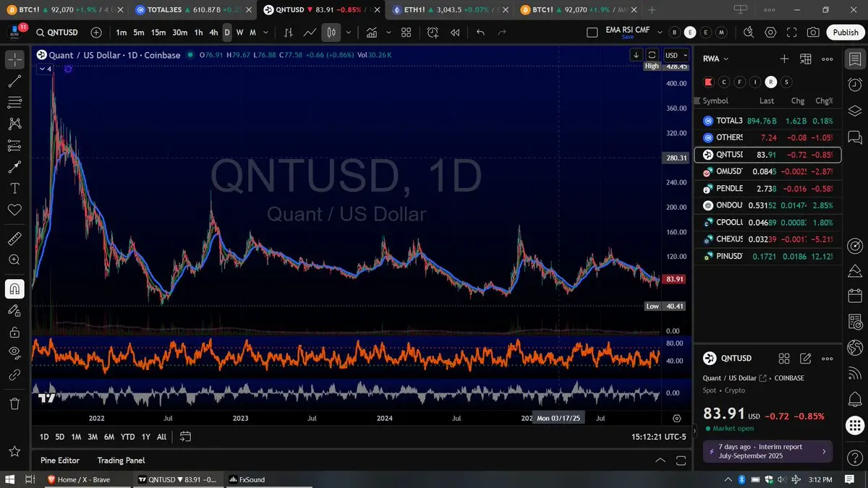Select the ruler measure tool

click(14, 238)
